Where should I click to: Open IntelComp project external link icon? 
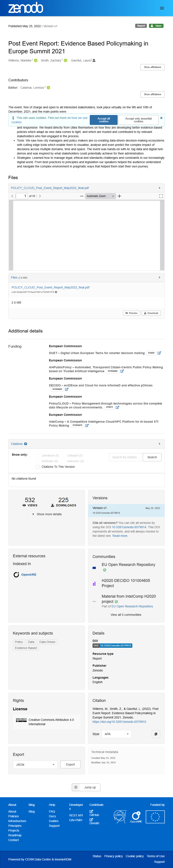(87, 425)
